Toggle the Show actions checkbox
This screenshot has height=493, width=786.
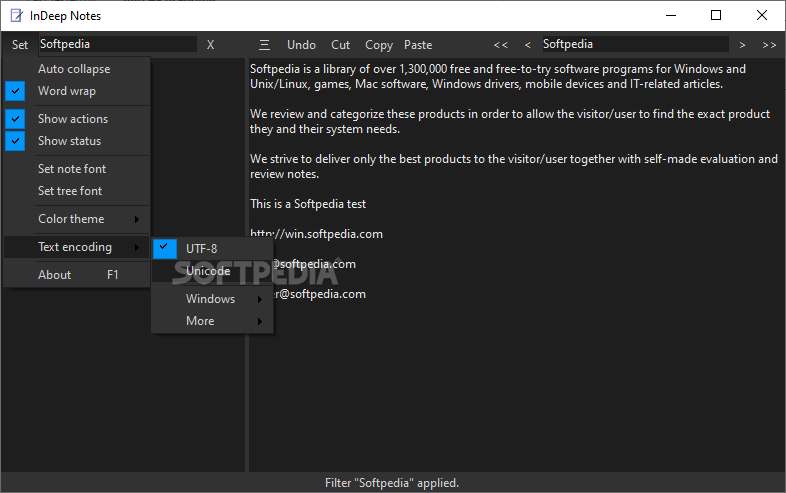[15, 119]
